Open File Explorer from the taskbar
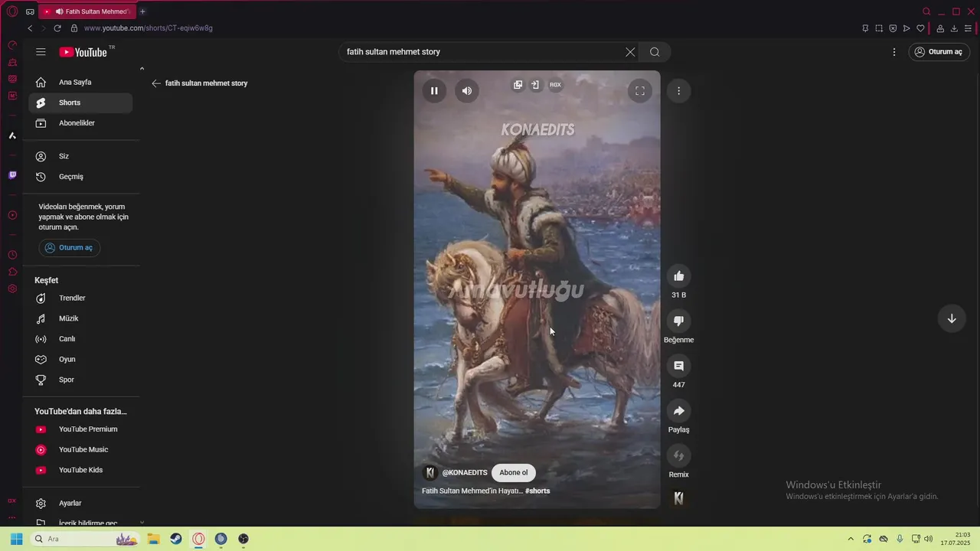The width and height of the screenshot is (980, 551). 153,539
